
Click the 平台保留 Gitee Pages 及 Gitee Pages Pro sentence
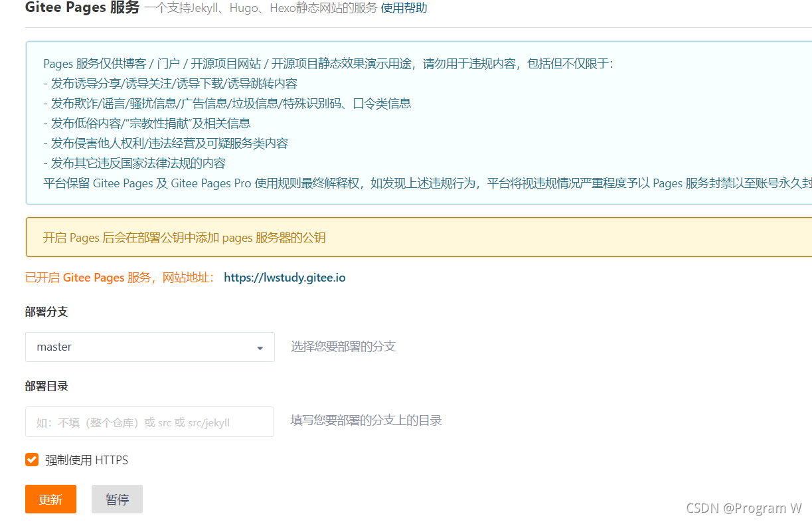428,183
